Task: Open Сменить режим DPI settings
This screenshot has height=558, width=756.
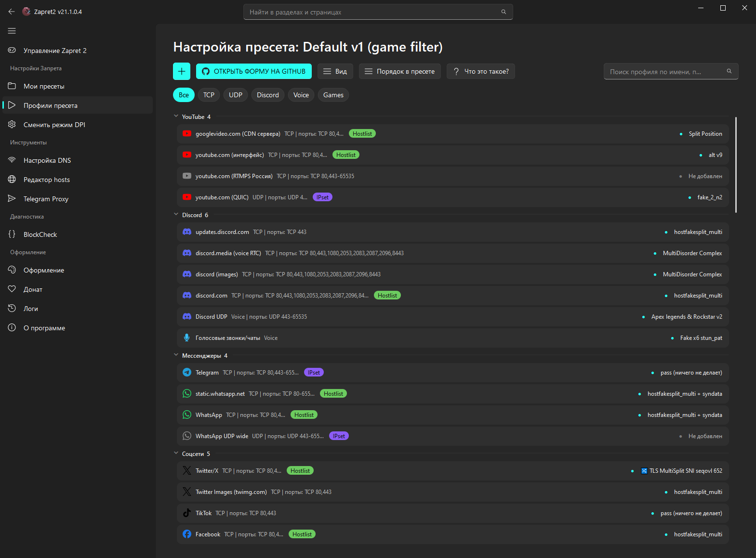Action: (78, 125)
